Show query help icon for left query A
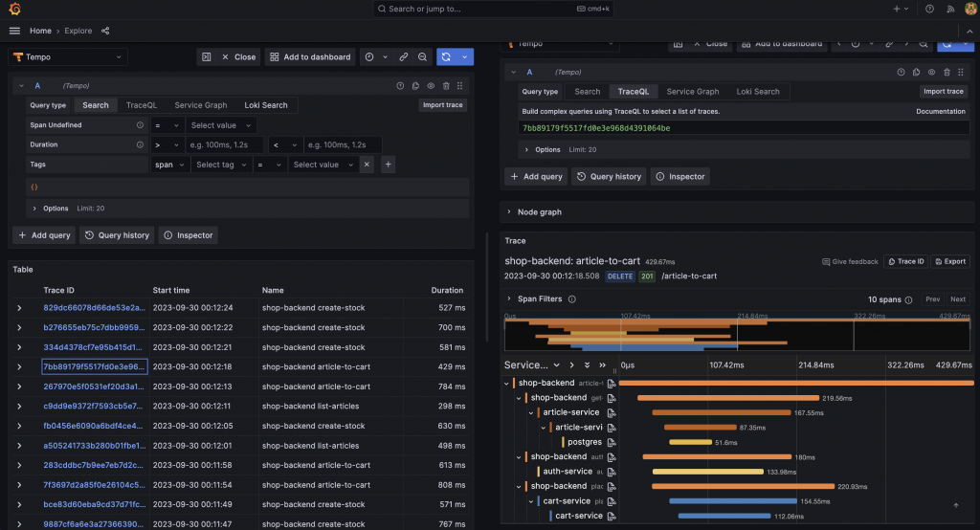Image resolution: width=980 pixels, height=530 pixels. point(400,86)
